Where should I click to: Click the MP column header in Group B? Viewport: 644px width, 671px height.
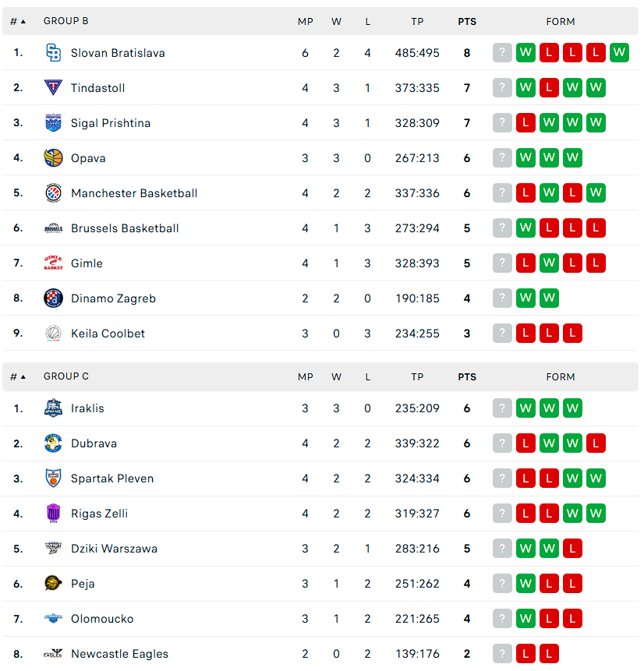[305, 22]
